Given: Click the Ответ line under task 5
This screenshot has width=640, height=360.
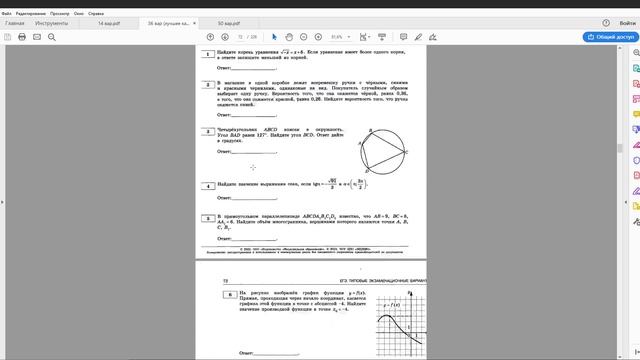Looking at the screenshot, I should click(x=247, y=238).
